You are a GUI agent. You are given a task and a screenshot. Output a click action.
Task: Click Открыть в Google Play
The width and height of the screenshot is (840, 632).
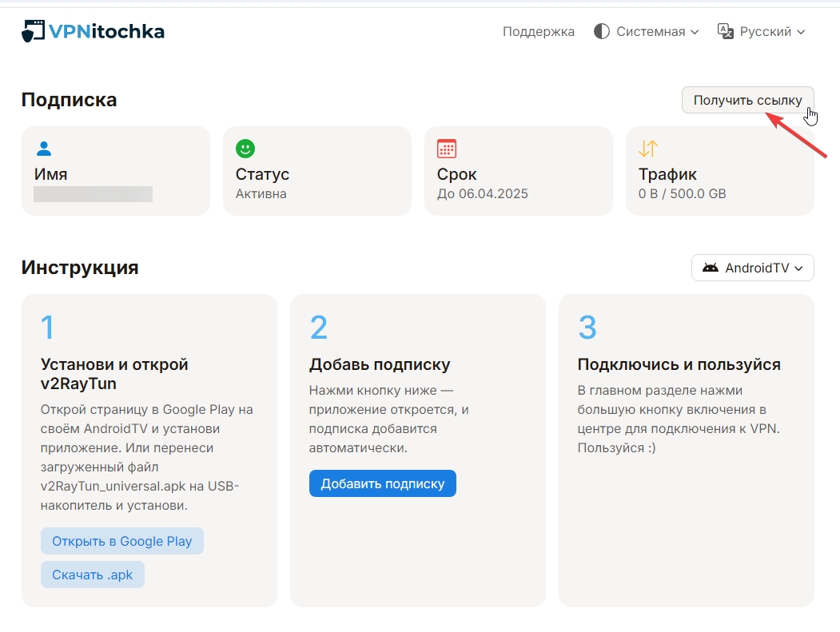point(122,541)
